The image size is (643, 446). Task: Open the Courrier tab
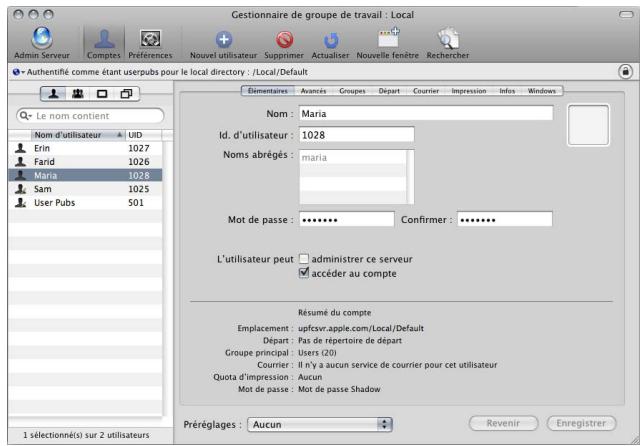pyautogui.click(x=426, y=91)
